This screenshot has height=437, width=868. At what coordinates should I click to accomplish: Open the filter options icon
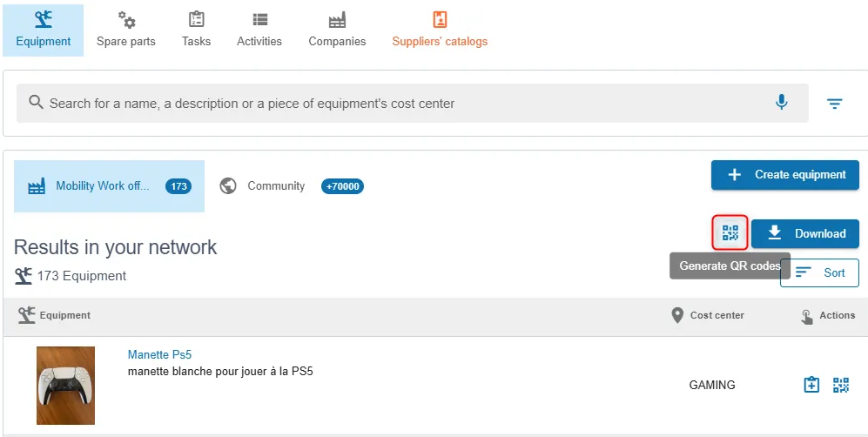(834, 104)
